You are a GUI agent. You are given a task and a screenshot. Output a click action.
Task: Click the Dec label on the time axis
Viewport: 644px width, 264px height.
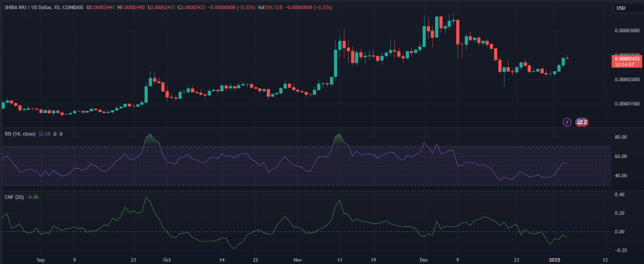tap(424, 260)
